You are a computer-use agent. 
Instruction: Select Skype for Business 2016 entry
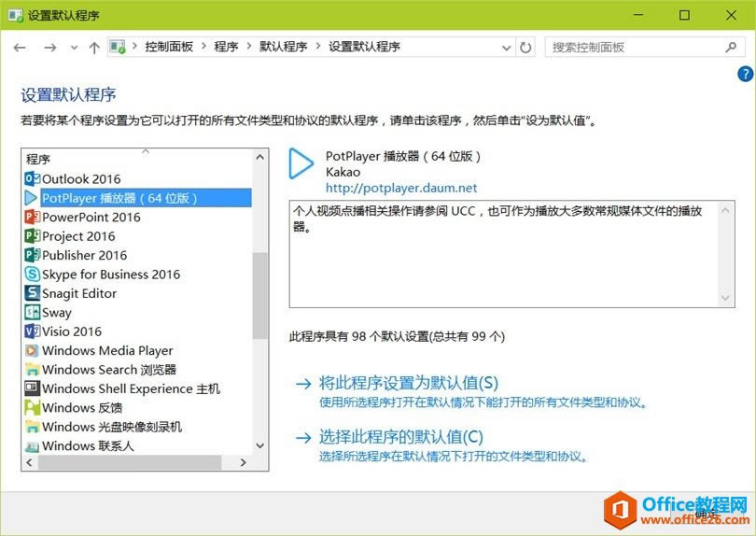tap(111, 274)
